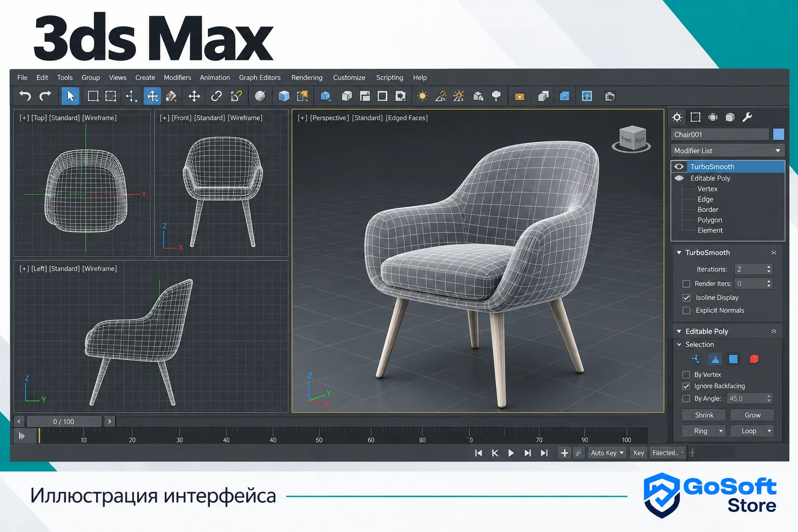
Task: Click the Play animation button
Action: (511, 453)
